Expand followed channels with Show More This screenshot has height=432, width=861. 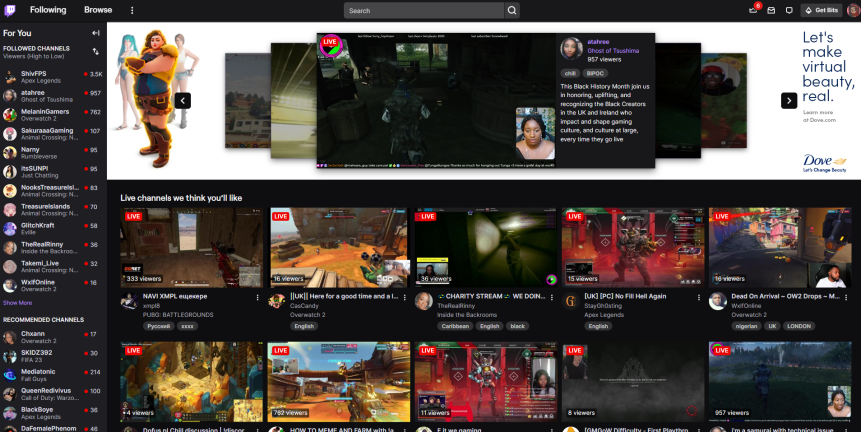[17, 302]
